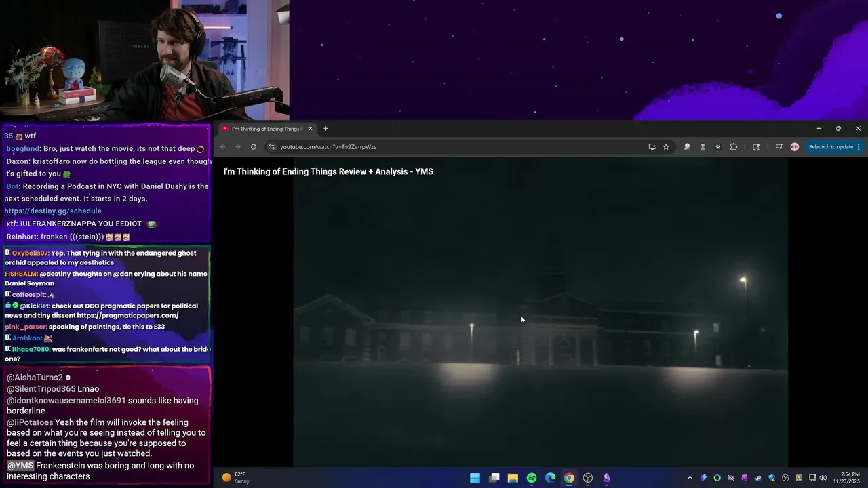This screenshot has height=488, width=868.
Task: Click the chat username 'FISHBALM'
Action: (x=21, y=274)
